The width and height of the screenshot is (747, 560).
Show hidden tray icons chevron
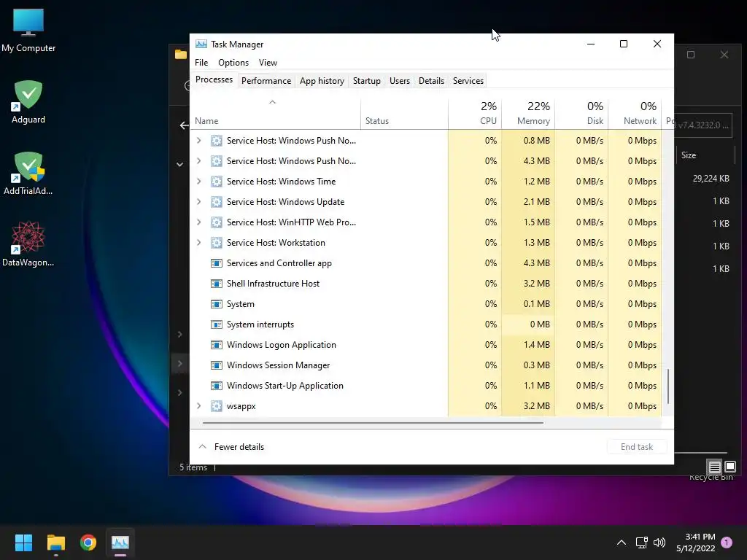622,542
